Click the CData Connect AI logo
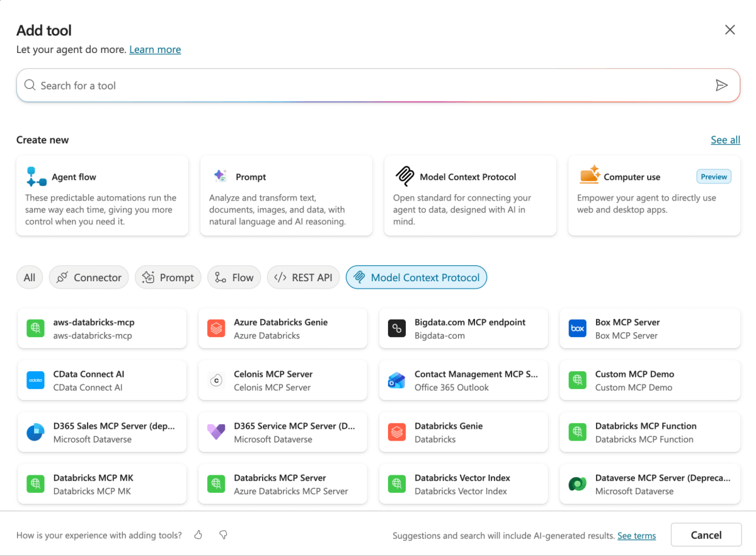Viewport: 756px width, 556px height. click(x=36, y=380)
